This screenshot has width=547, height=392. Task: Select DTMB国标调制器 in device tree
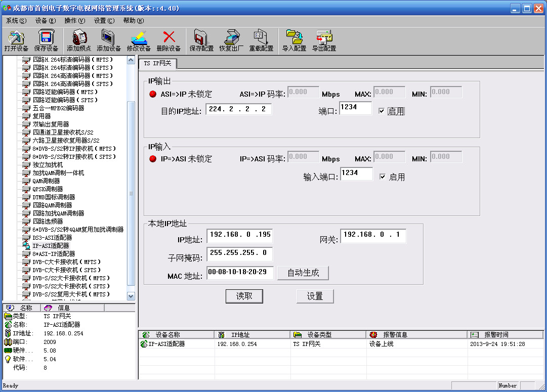click(x=54, y=197)
